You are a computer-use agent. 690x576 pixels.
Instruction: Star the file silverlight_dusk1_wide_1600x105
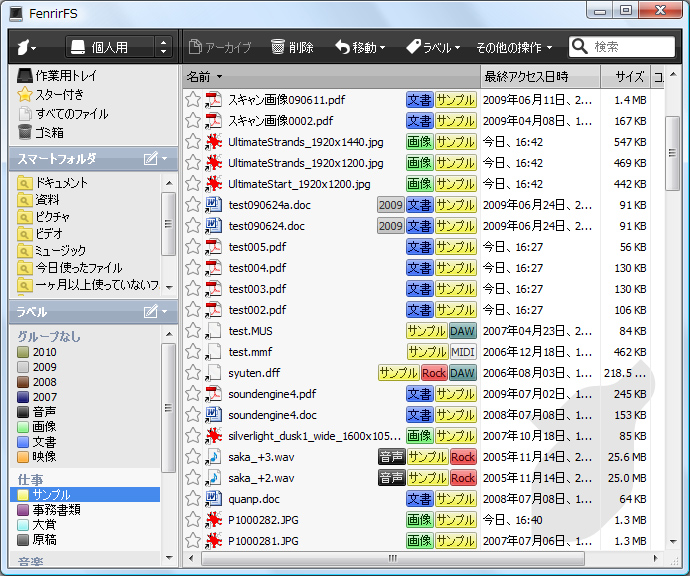point(193,436)
